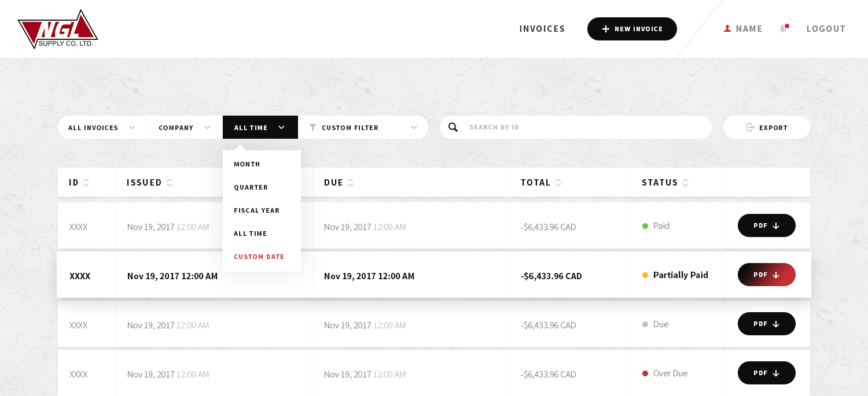
Task: Select Fiscal Year from the time menu
Action: (x=256, y=210)
